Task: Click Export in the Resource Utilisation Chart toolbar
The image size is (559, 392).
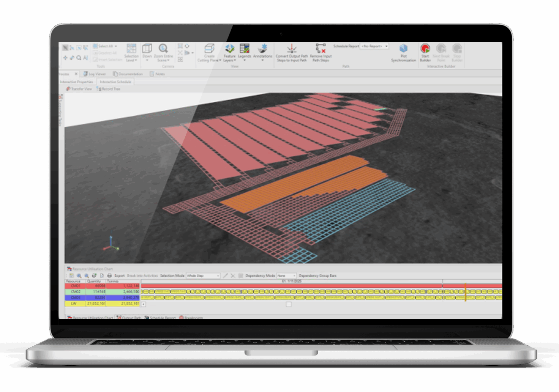Action: pos(119,276)
